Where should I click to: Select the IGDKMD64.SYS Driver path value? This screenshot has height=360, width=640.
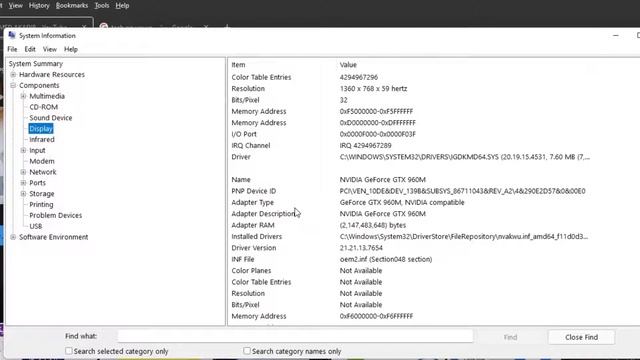click(464, 157)
